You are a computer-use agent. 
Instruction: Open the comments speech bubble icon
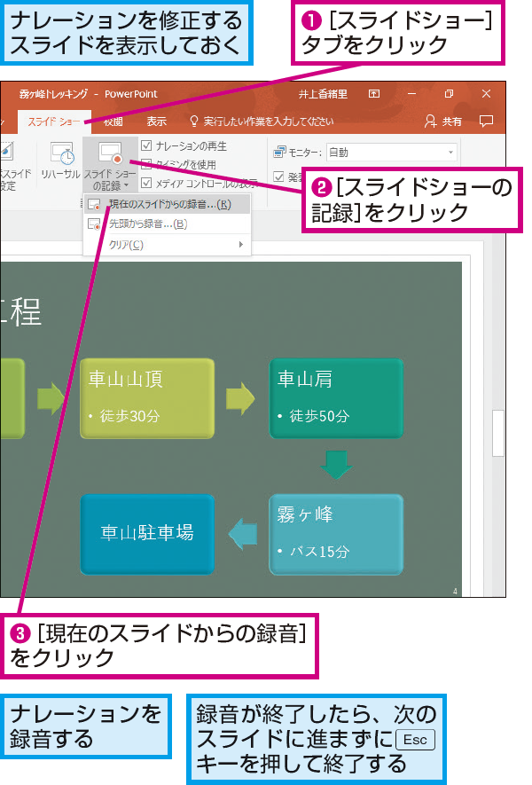tap(486, 122)
